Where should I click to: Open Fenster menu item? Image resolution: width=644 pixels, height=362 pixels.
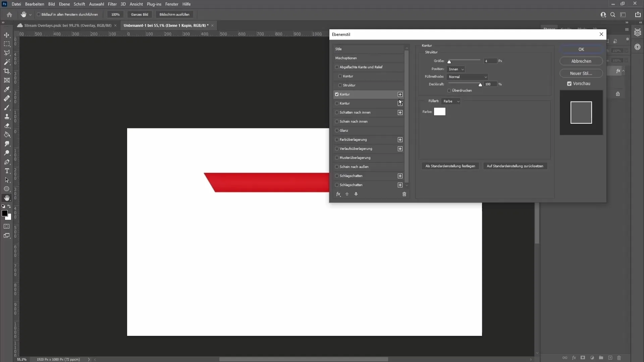pyautogui.click(x=172, y=4)
